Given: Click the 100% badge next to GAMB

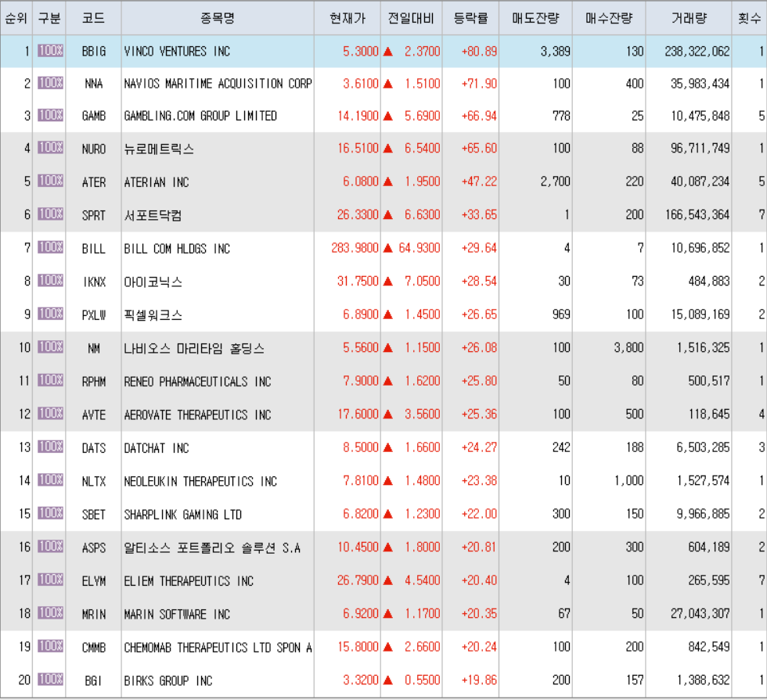Looking at the screenshot, I should [50, 115].
